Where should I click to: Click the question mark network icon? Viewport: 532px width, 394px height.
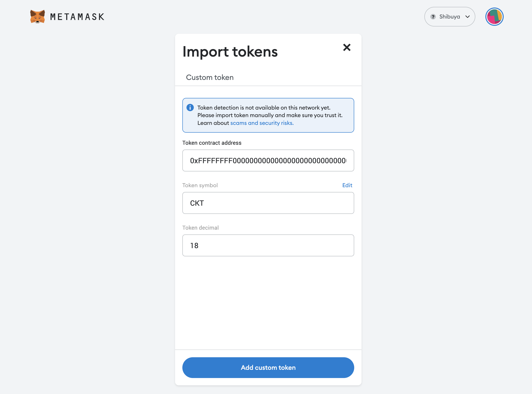pos(433,17)
